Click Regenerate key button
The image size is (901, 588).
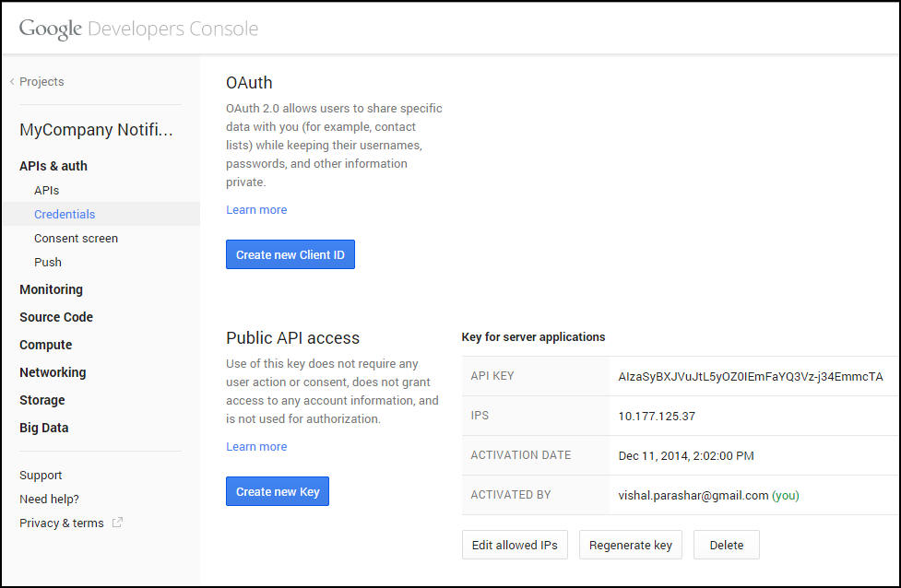pos(631,545)
